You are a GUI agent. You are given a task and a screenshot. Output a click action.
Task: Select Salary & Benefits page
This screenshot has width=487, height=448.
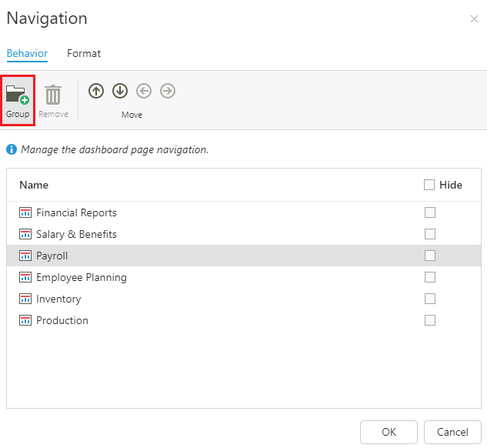click(x=244, y=234)
